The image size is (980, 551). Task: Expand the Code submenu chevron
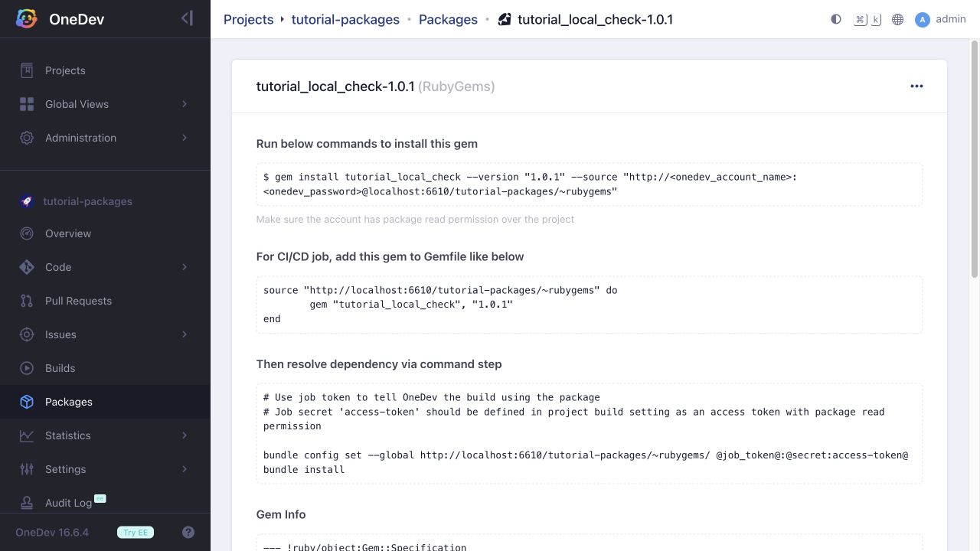click(185, 267)
